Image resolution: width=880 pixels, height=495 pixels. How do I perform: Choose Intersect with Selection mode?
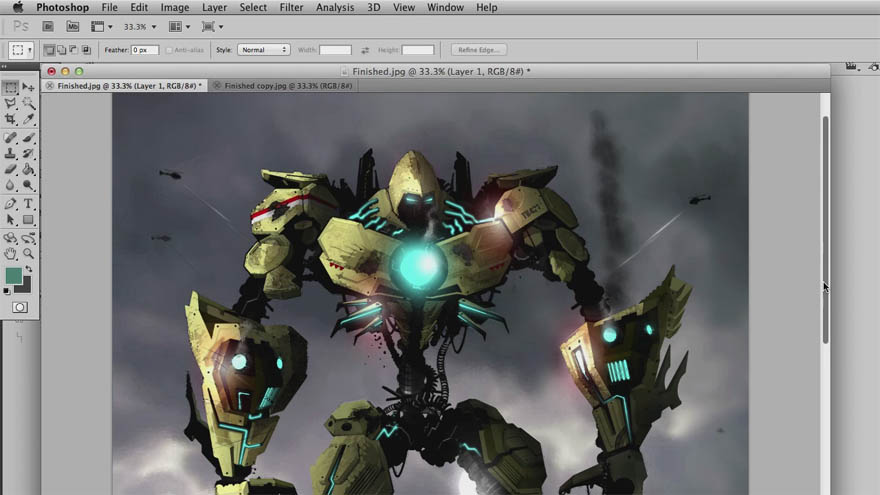tap(86, 50)
